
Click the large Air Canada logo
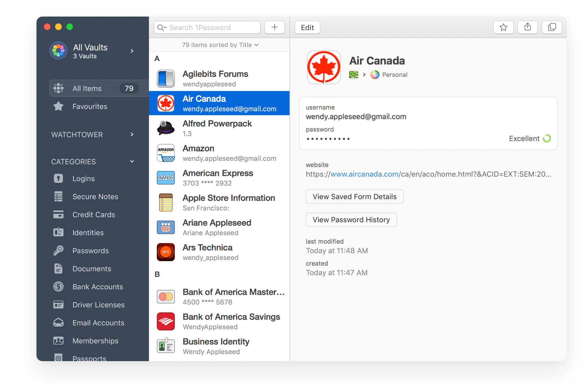click(324, 67)
